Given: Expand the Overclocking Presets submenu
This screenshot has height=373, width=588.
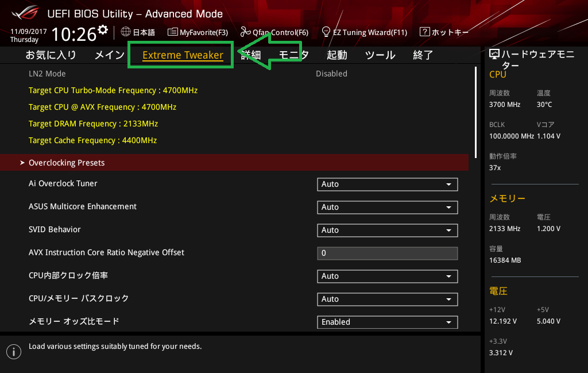Looking at the screenshot, I should [x=234, y=163].
